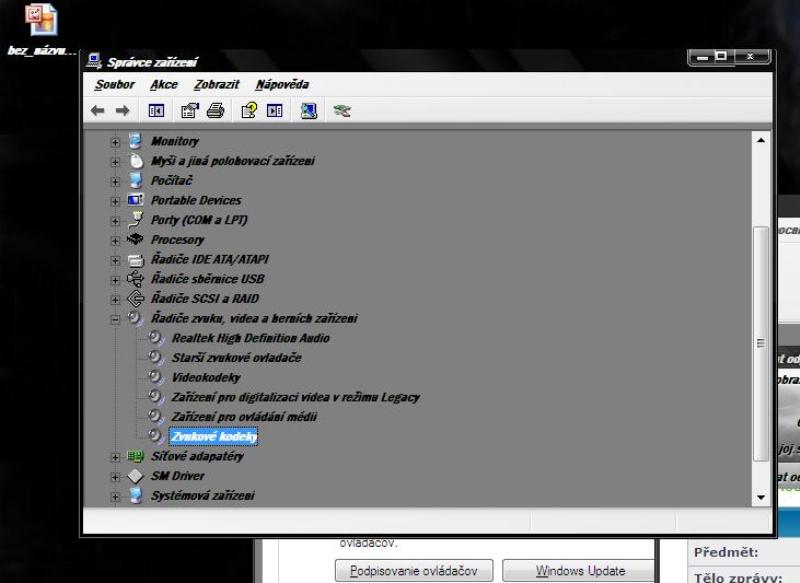Expand the Počítač node

(x=115, y=182)
